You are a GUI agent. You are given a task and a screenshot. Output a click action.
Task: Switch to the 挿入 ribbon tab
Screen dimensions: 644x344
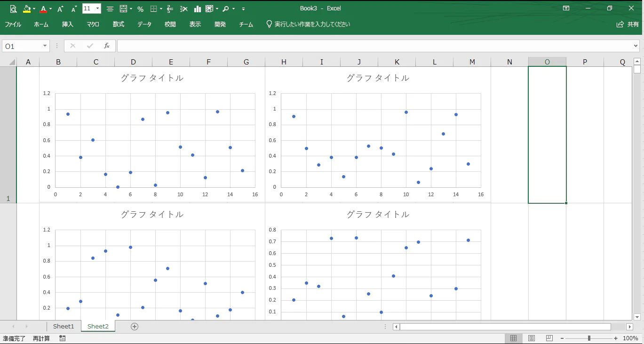pyautogui.click(x=68, y=24)
